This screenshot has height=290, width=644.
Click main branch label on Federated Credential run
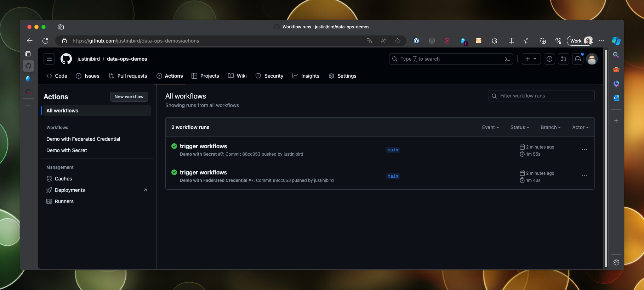pos(393,176)
